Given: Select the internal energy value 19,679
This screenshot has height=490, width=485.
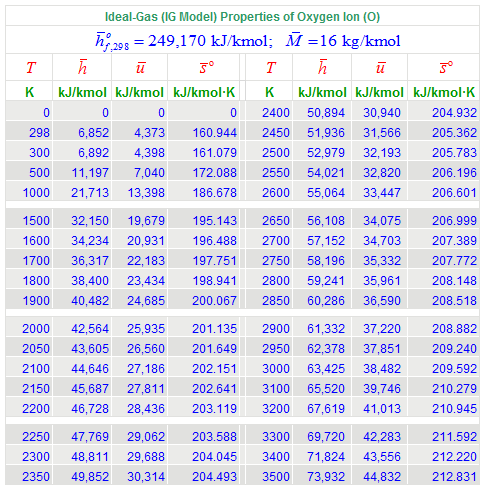Looking at the screenshot, I should pos(146,221).
